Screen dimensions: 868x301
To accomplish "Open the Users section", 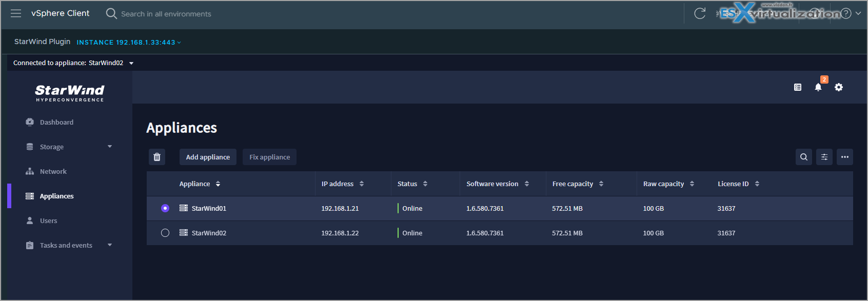I will tap(49, 220).
